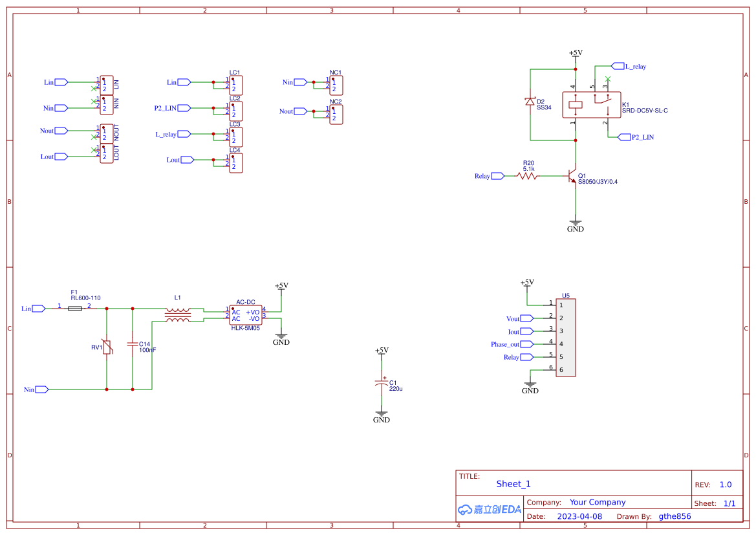Click the 嘉立创EDA logo in title block

pos(488,509)
